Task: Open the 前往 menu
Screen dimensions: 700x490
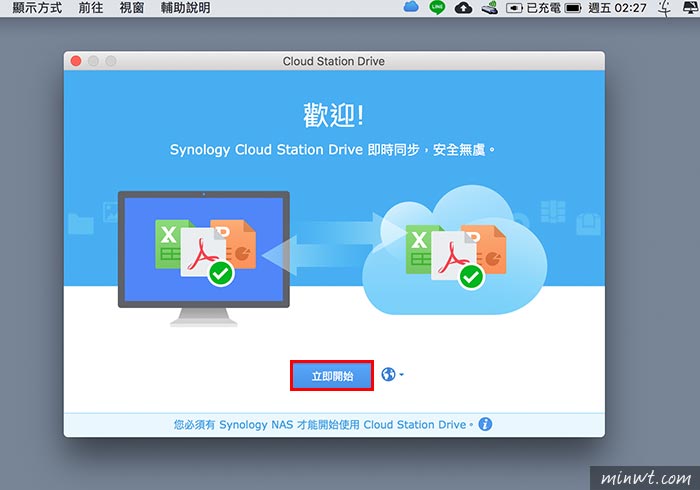Action: [91, 8]
